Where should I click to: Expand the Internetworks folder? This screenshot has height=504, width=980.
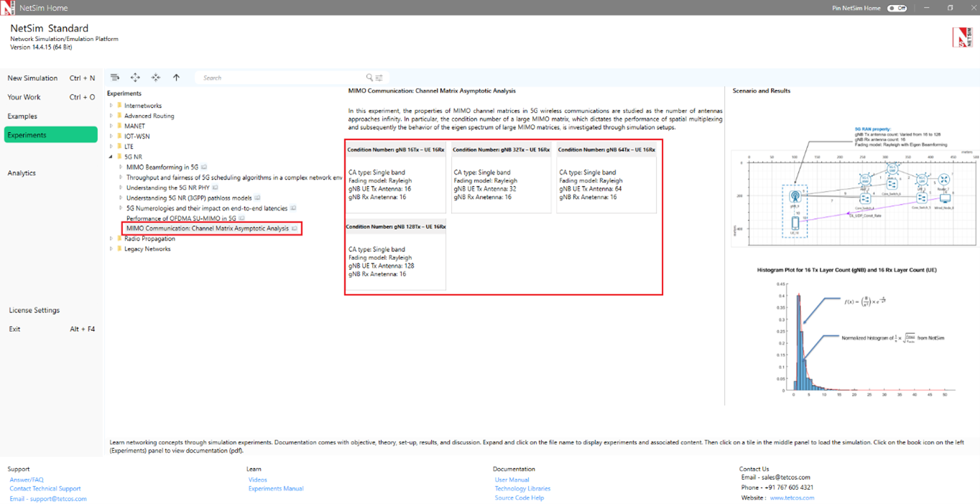111,106
